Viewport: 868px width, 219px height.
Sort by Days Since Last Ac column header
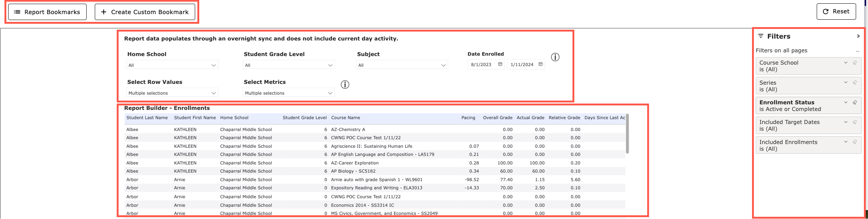605,118
